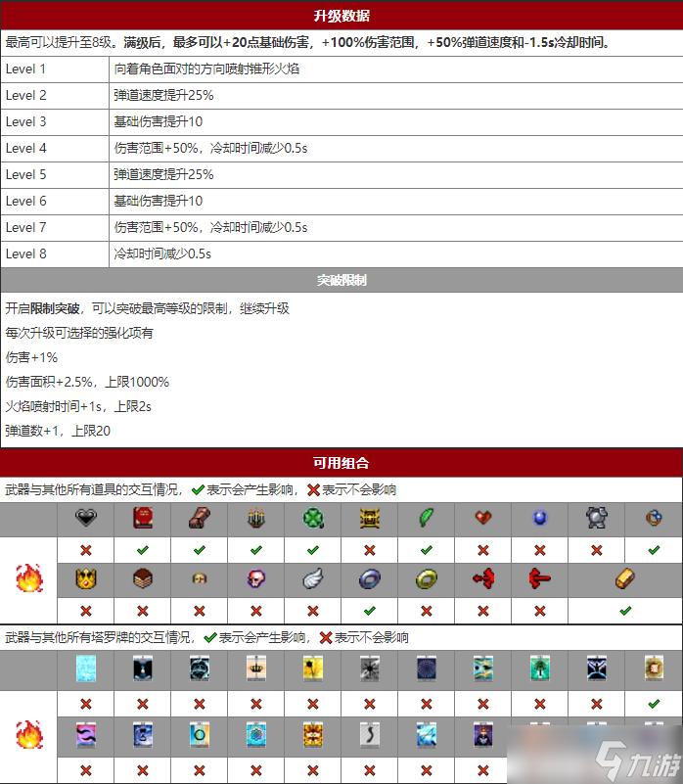Click the green check under Torrona's Box

[625, 611]
